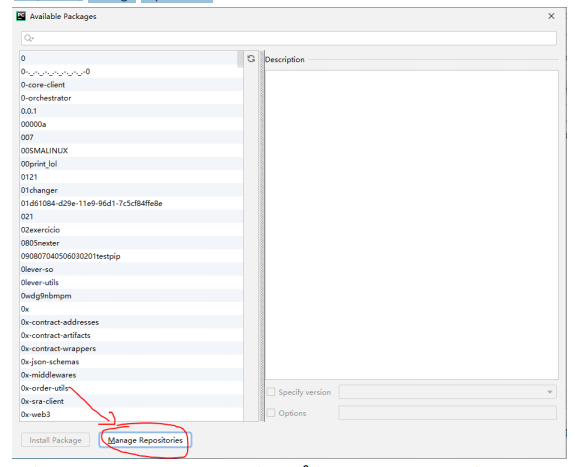Select package '0x-json-schemas'

coord(131,362)
